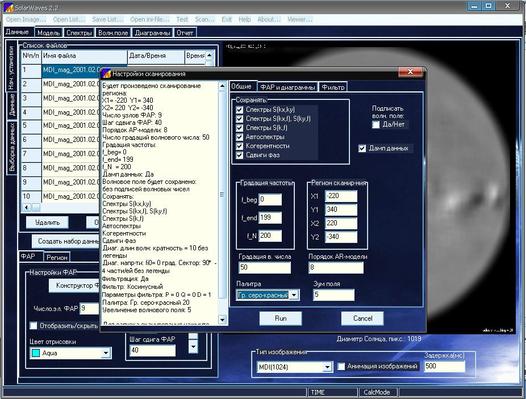Click the f_beg input field
Viewport: 526px width, 399px height.
pyautogui.click(x=270, y=199)
